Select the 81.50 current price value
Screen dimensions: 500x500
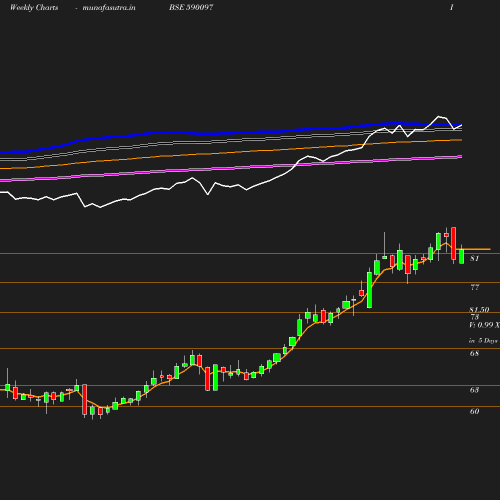479,310
